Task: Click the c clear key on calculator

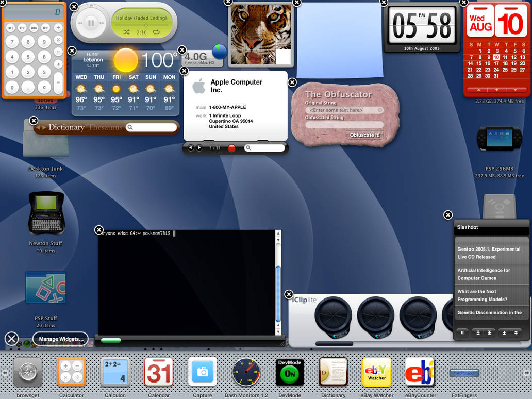Action: click(x=44, y=87)
